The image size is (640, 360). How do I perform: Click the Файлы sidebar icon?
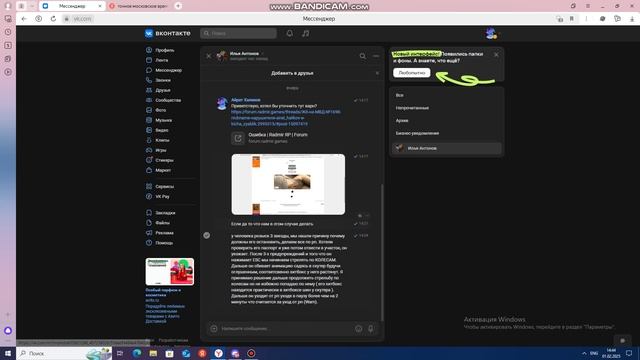click(149, 223)
